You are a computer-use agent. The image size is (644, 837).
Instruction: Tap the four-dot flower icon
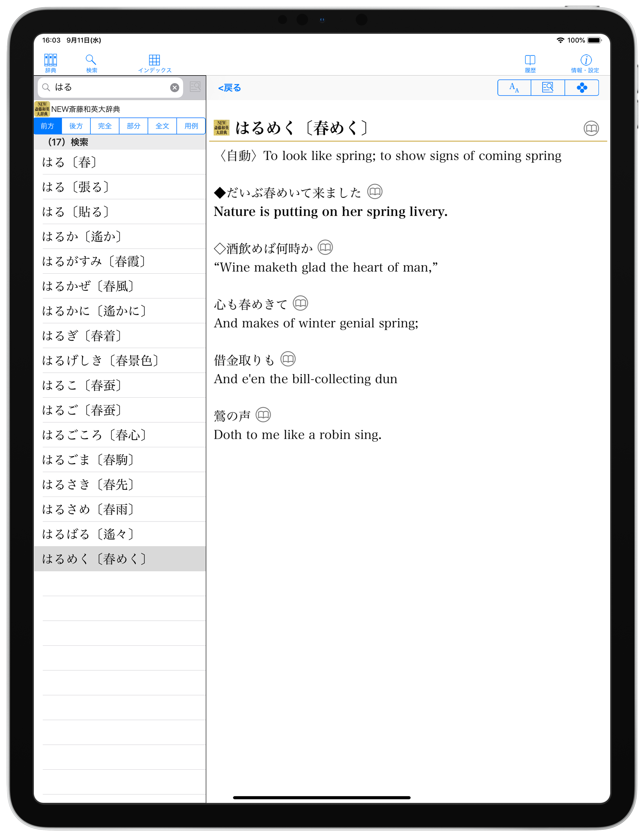581,88
